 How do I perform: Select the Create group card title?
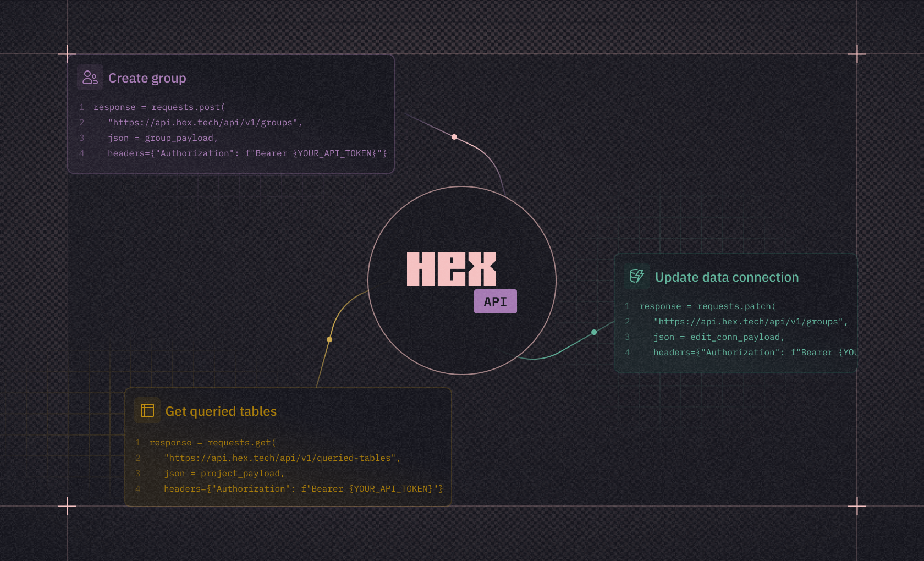pyautogui.click(x=148, y=78)
